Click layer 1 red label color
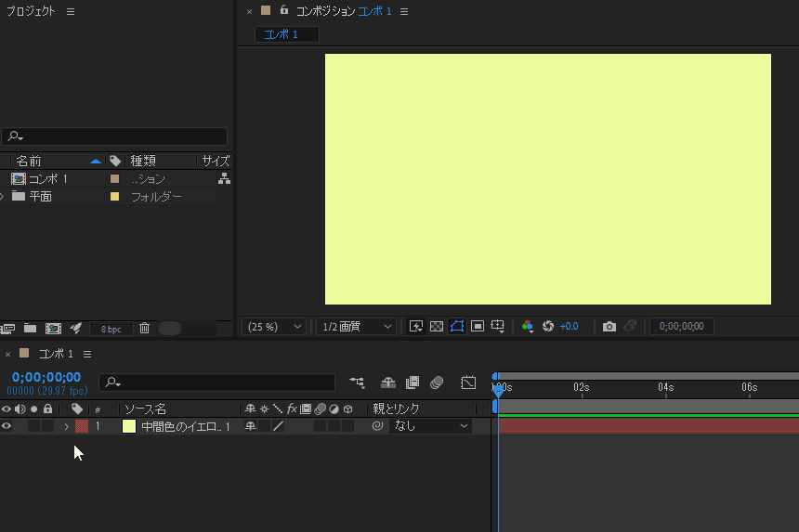799x532 pixels. (82, 426)
